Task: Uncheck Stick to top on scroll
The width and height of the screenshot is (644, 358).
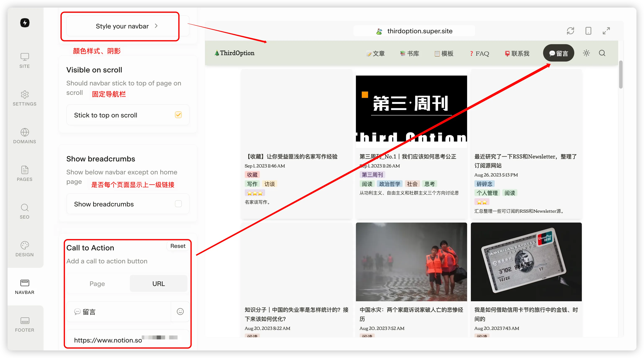Action: (178, 115)
